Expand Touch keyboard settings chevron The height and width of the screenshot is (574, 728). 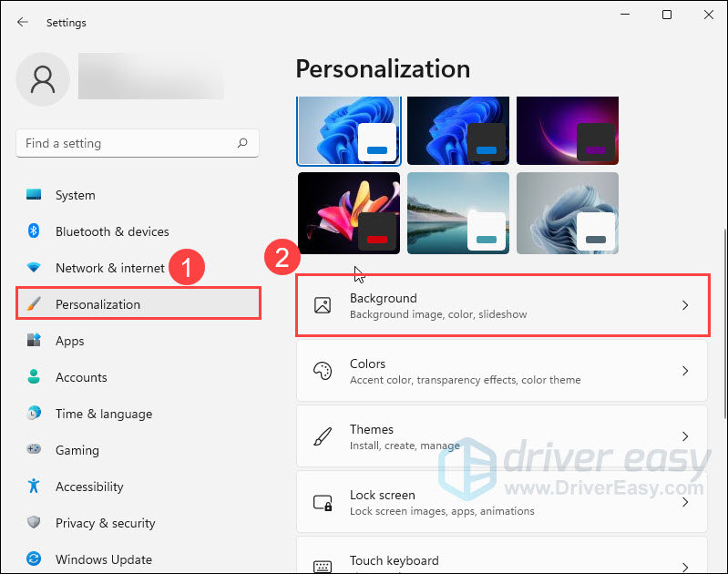pyautogui.click(x=685, y=567)
